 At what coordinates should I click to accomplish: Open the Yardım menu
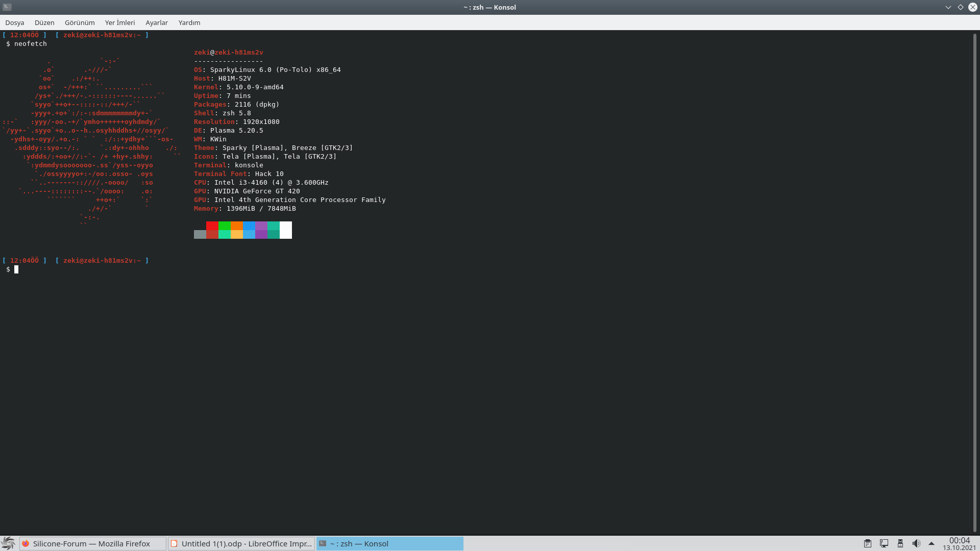coord(189,22)
